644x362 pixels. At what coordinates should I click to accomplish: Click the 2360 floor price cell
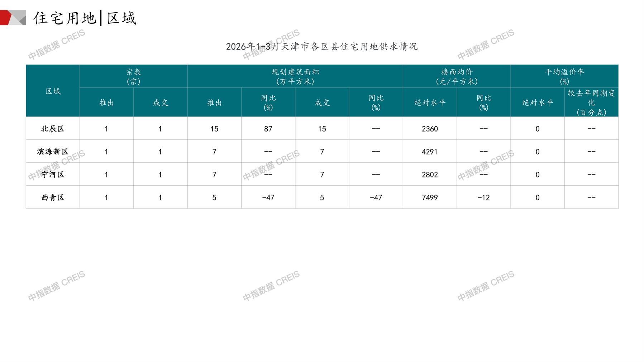[x=429, y=129]
